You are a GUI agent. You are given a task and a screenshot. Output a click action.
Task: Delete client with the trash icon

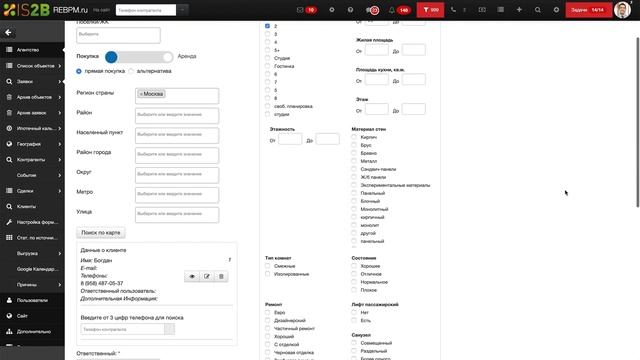point(221,276)
